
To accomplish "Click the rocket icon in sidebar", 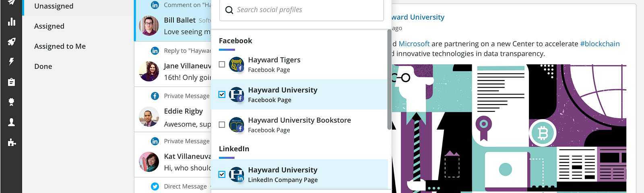I will pyautogui.click(x=12, y=42).
